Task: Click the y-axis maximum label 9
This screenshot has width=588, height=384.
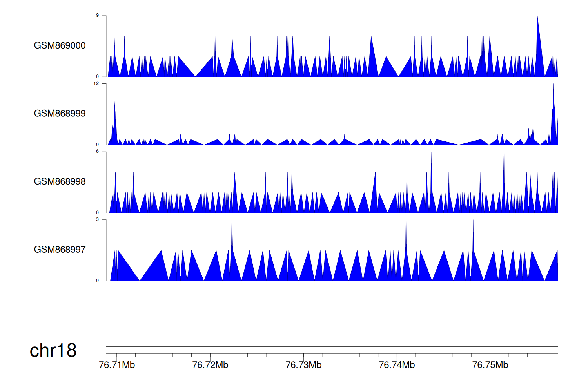Action: coord(97,15)
